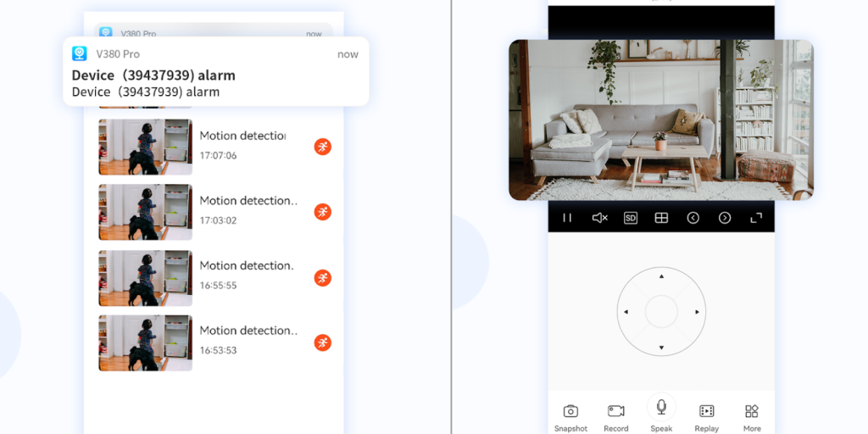This screenshot has width=868, height=434.
Task: Tilt camera up with PTZ arrow
Action: (x=661, y=276)
